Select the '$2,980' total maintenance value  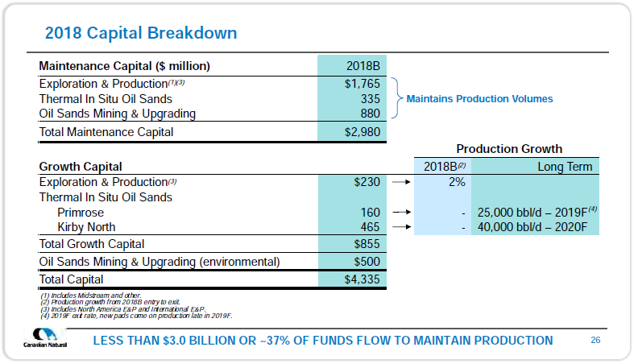pyautogui.click(x=362, y=132)
